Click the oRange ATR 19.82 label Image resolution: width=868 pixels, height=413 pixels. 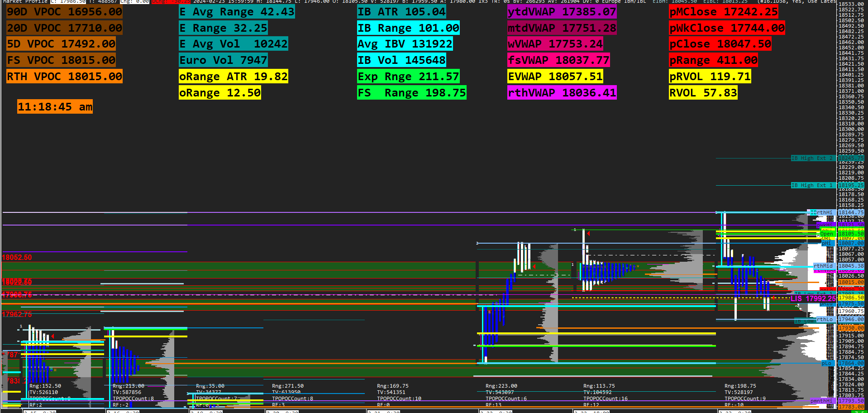(233, 77)
